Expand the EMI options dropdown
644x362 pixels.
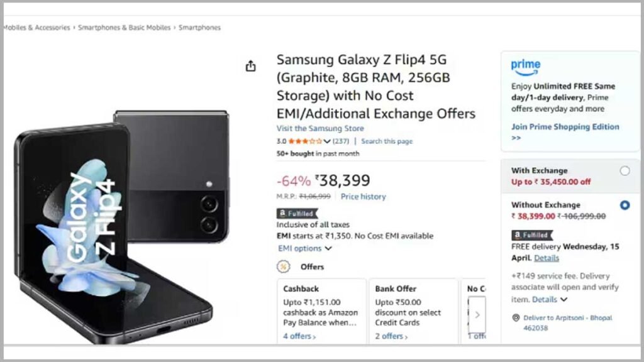click(x=305, y=248)
